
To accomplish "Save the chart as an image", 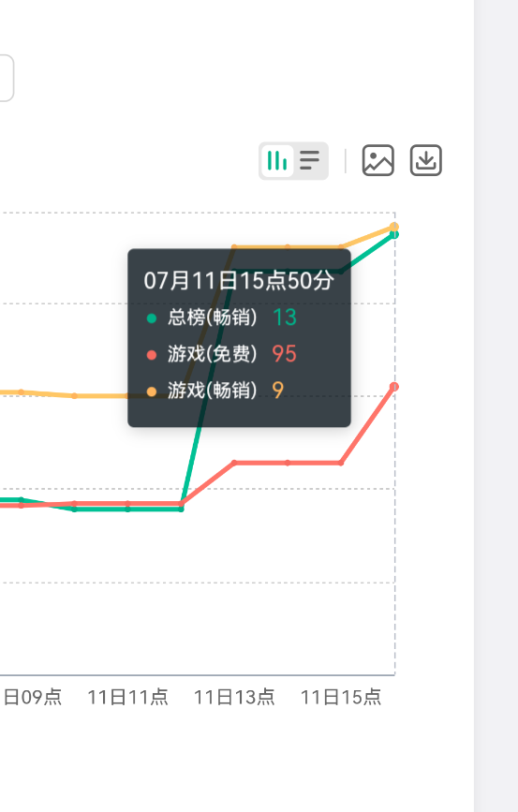I will [377, 160].
